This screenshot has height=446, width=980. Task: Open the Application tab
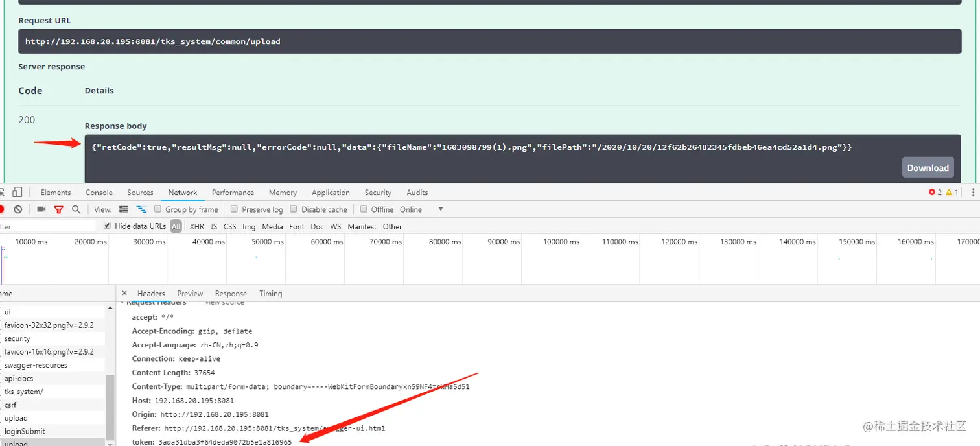coord(331,193)
